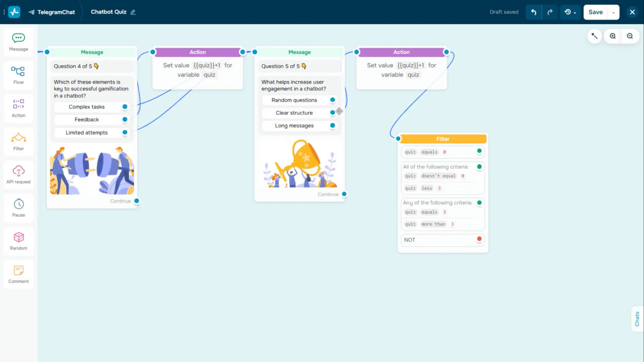Select the Random questions answer button

coord(294,100)
